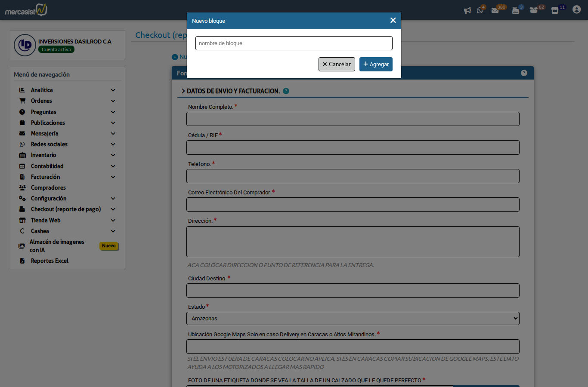Open the Ordenes navigation menu
The width and height of the screenshot is (588, 387).
click(41, 101)
